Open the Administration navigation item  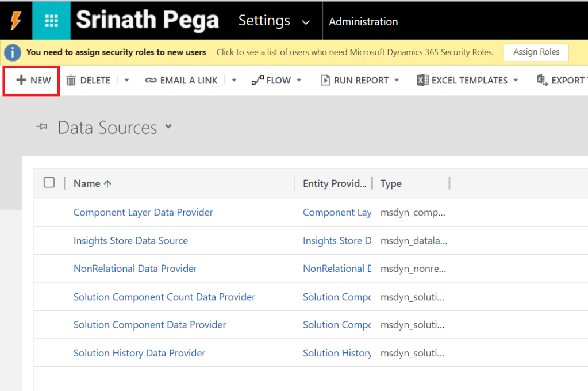pyautogui.click(x=363, y=22)
